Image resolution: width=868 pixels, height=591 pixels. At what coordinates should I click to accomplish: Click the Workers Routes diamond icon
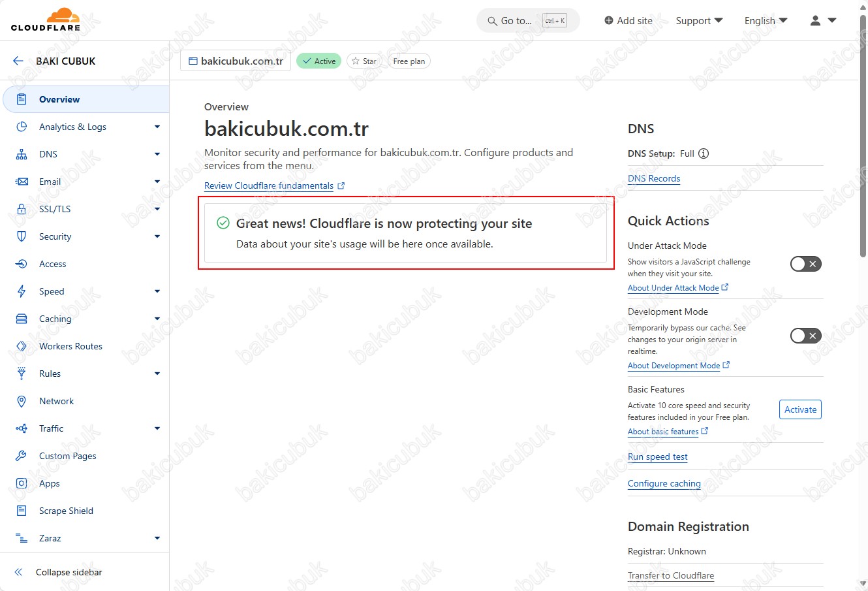[22, 346]
